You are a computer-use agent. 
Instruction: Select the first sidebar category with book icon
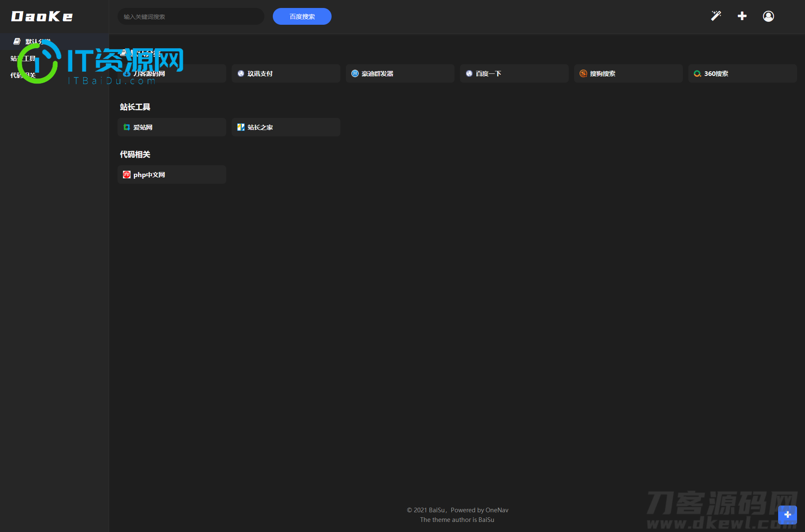tap(55, 42)
